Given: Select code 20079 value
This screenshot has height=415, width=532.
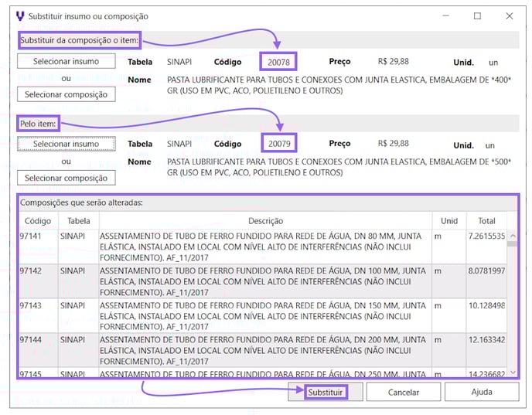Looking at the screenshot, I should coord(279,144).
